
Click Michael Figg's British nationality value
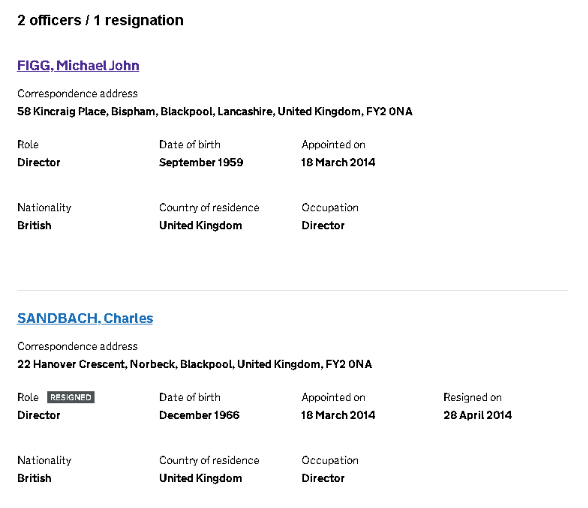[34, 225]
